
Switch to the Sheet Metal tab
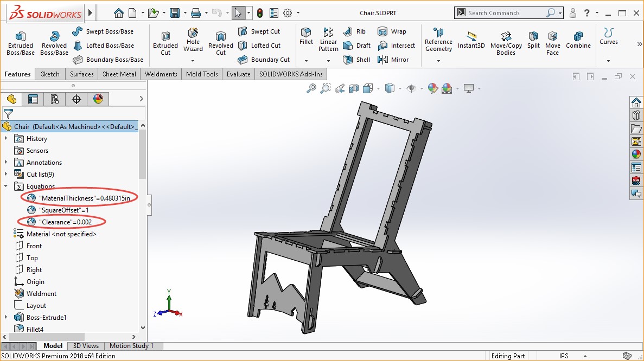click(119, 74)
